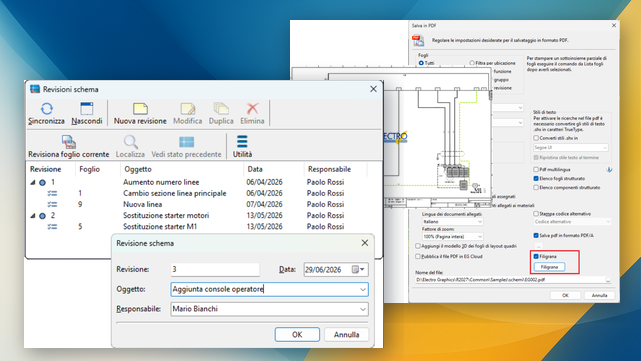Click Vedi stato precedente icon
The height and width of the screenshot is (361, 641).
pyautogui.click(x=186, y=142)
